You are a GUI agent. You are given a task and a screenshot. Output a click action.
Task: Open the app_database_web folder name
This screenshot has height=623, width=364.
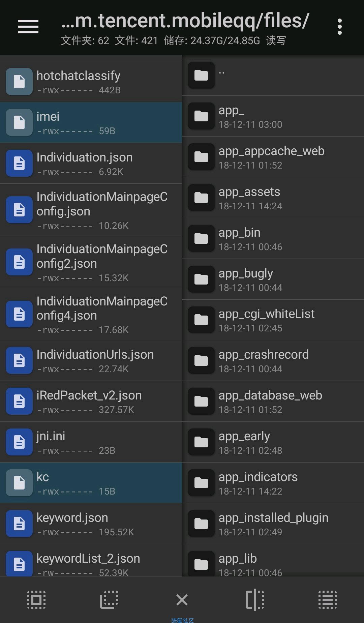270,395
